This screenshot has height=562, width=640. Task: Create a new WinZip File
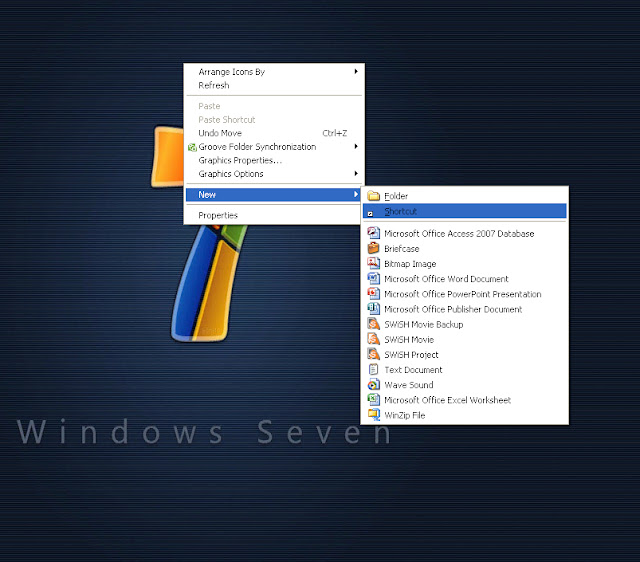click(x=464, y=415)
